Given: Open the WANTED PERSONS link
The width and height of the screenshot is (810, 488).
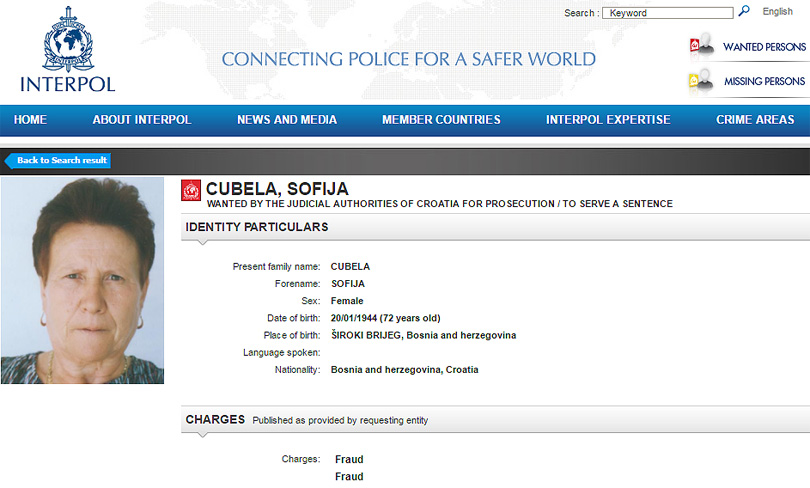Looking at the screenshot, I should (764, 47).
